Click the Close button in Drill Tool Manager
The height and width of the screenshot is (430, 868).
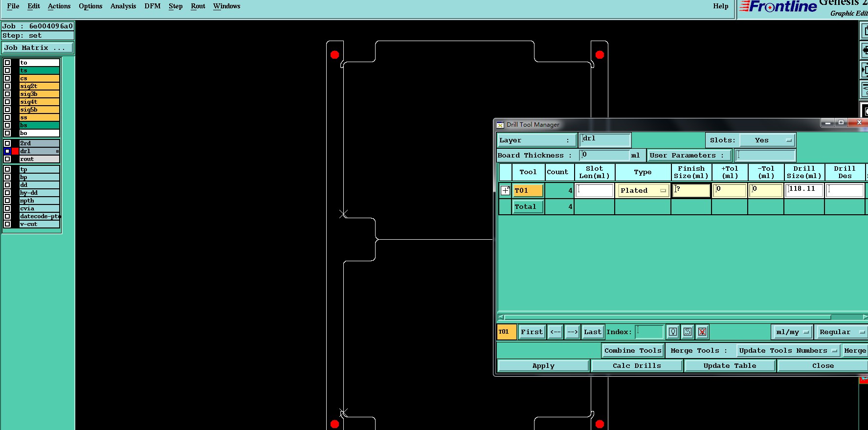pyautogui.click(x=823, y=365)
